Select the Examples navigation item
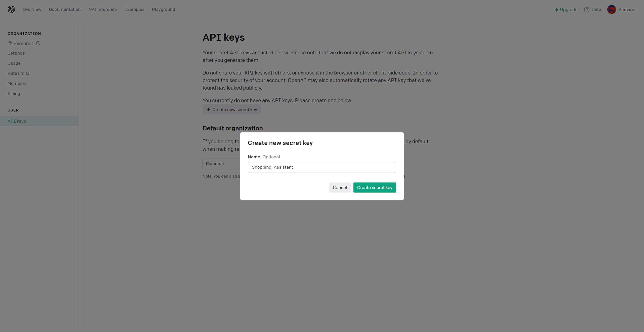Screen dimensions: 644x332 point(134,9)
